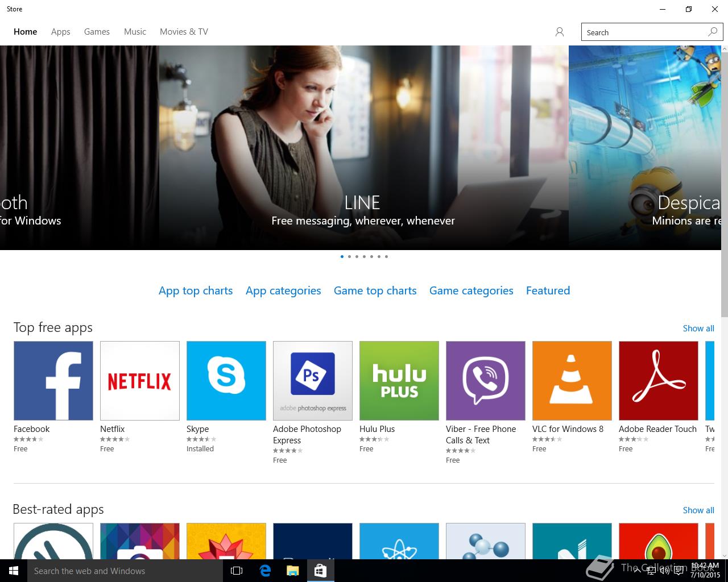Open the Windows Start button

click(14, 571)
